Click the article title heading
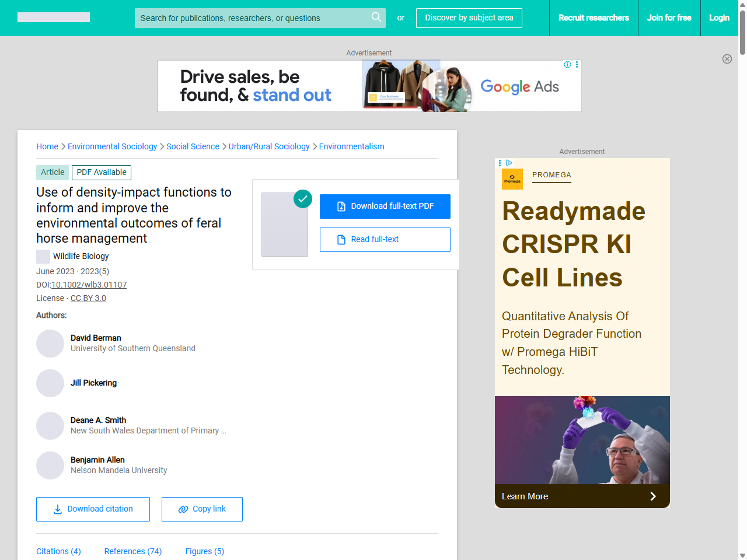 (x=134, y=215)
